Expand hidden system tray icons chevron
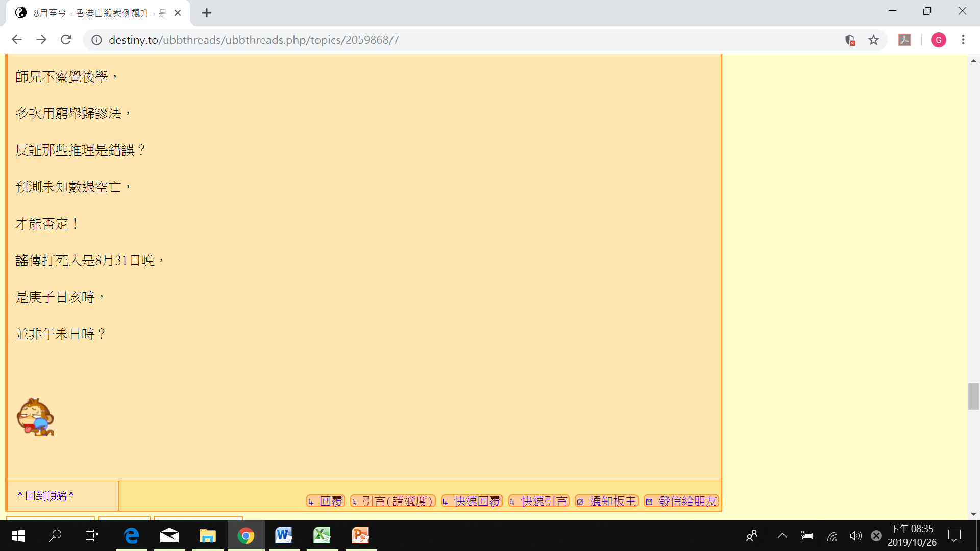980x551 pixels. click(x=782, y=535)
